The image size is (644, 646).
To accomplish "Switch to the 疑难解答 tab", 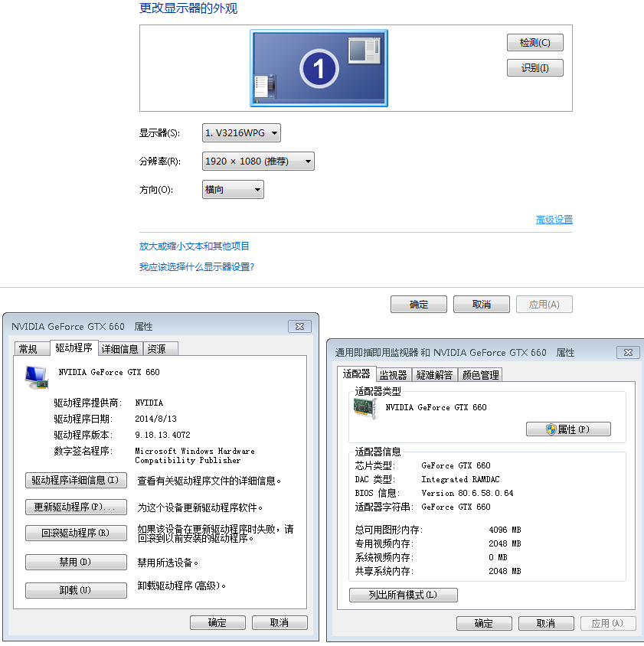I will click(434, 375).
